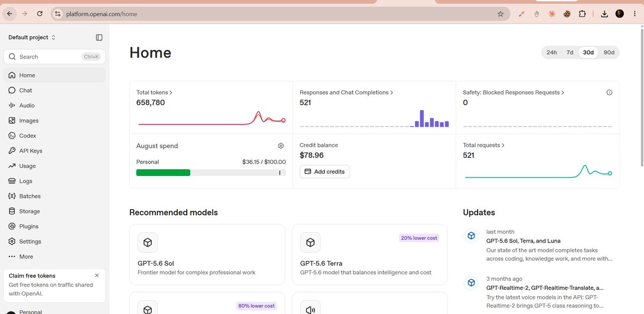Click the $36.15 / $100.00 spend text

point(264,162)
